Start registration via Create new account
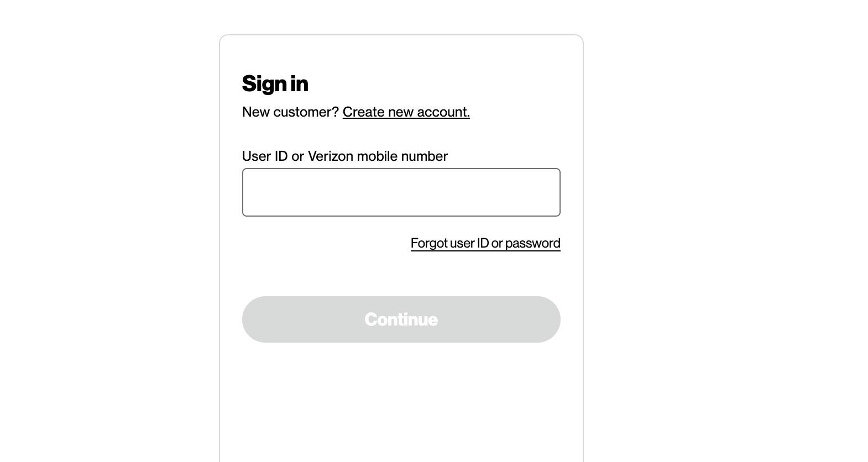 click(x=406, y=112)
